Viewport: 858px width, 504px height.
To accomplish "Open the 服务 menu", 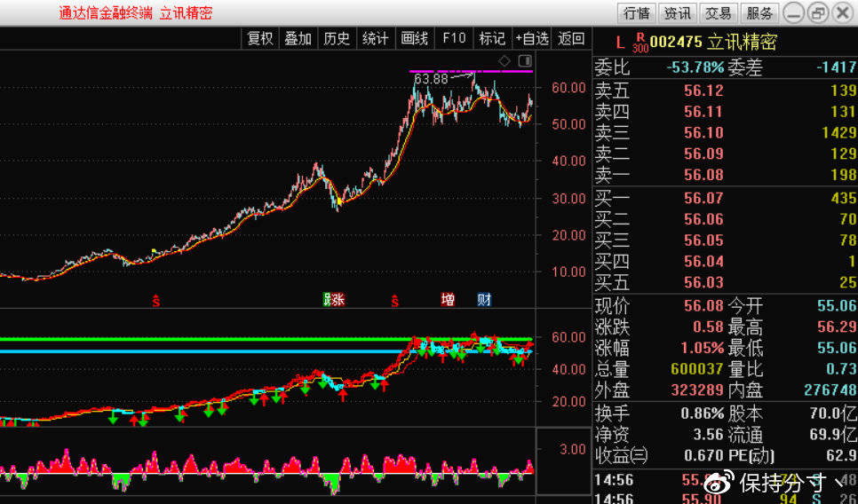I will tap(759, 13).
